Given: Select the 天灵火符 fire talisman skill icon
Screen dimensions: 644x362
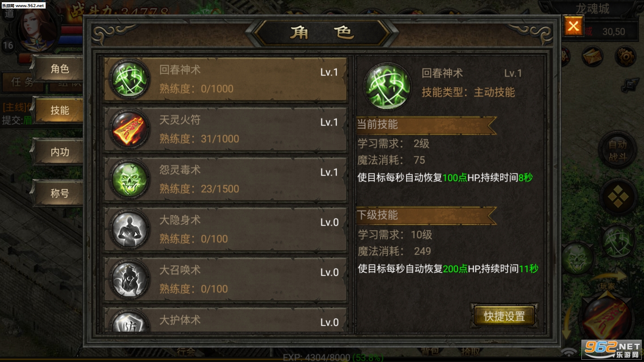Looking at the screenshot, I should [x=130, y=129].
